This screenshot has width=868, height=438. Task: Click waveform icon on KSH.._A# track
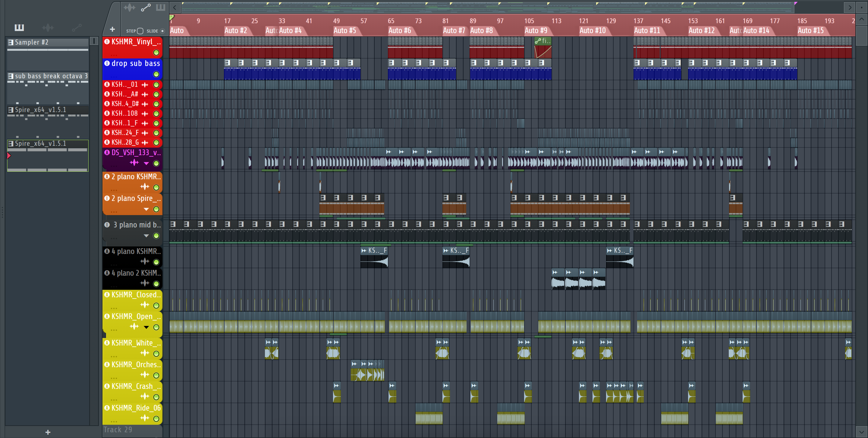145,94
